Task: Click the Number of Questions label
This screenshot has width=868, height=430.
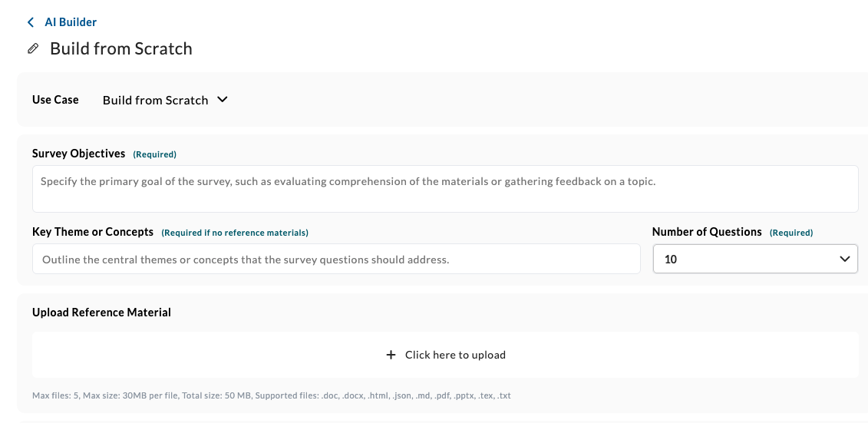Action: pyautogui.click(x=707, y=232)
